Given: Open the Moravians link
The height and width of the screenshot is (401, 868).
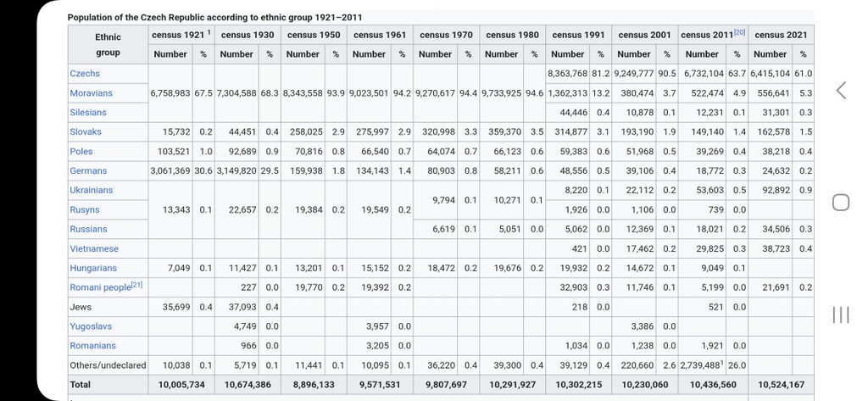Looking at the screenshot, I should click(x=91, y=93).
